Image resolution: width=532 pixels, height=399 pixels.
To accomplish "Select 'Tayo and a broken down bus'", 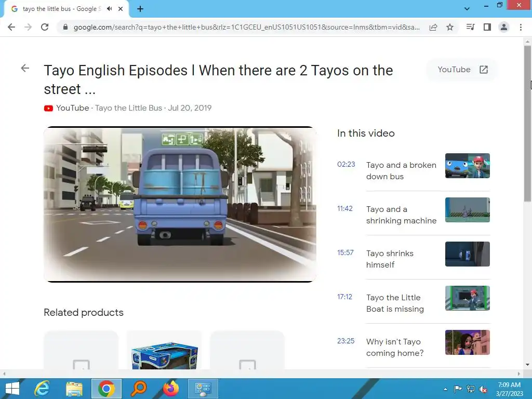I will click(401, 170).
